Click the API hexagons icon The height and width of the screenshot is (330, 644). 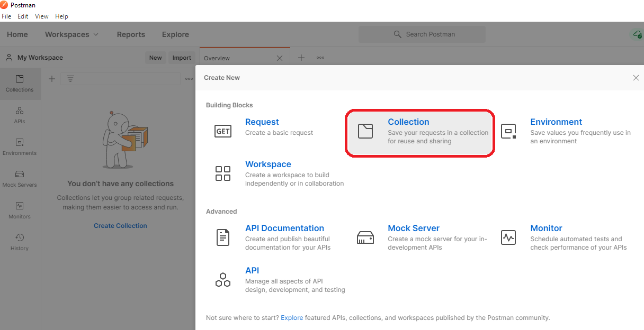click(223, 280)
